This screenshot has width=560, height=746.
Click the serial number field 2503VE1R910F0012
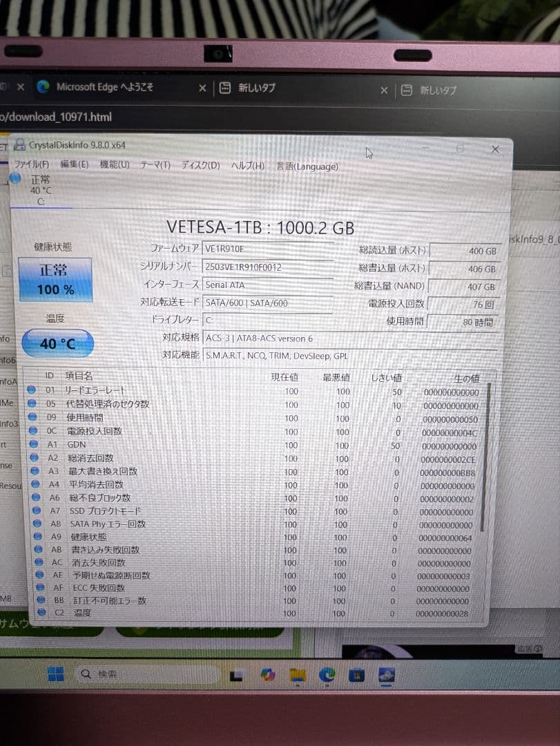pos(268,267)
